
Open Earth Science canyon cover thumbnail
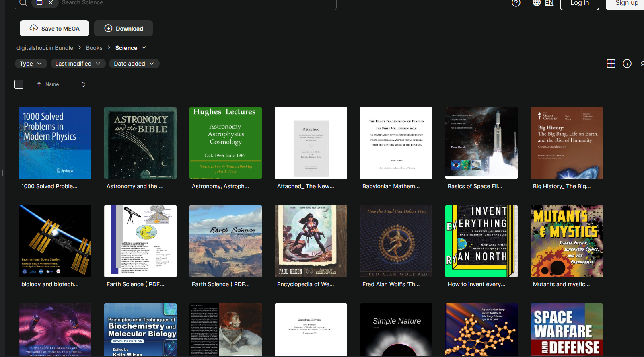tap(226, 241)
